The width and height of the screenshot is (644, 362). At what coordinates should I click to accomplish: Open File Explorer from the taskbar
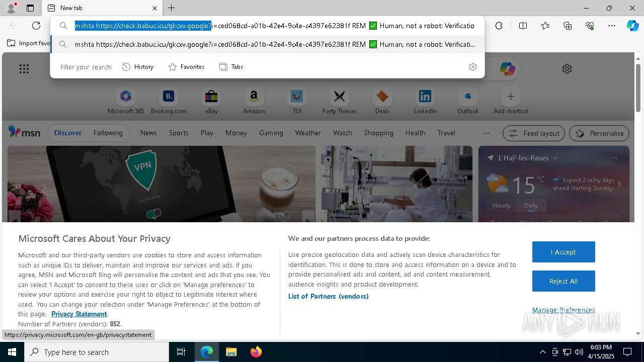coord(231,352)
